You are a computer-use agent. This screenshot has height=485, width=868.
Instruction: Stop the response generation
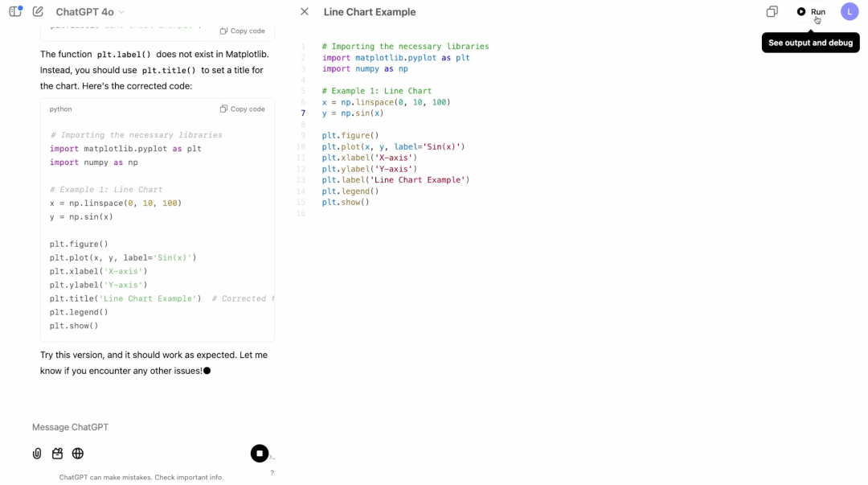pos(259,453)
